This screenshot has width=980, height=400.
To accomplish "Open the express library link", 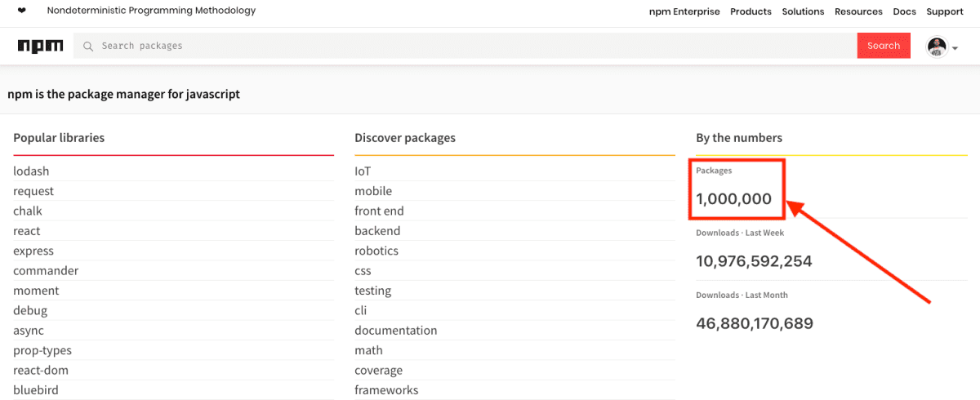I will pyautogui.click(x=33, y=251).
